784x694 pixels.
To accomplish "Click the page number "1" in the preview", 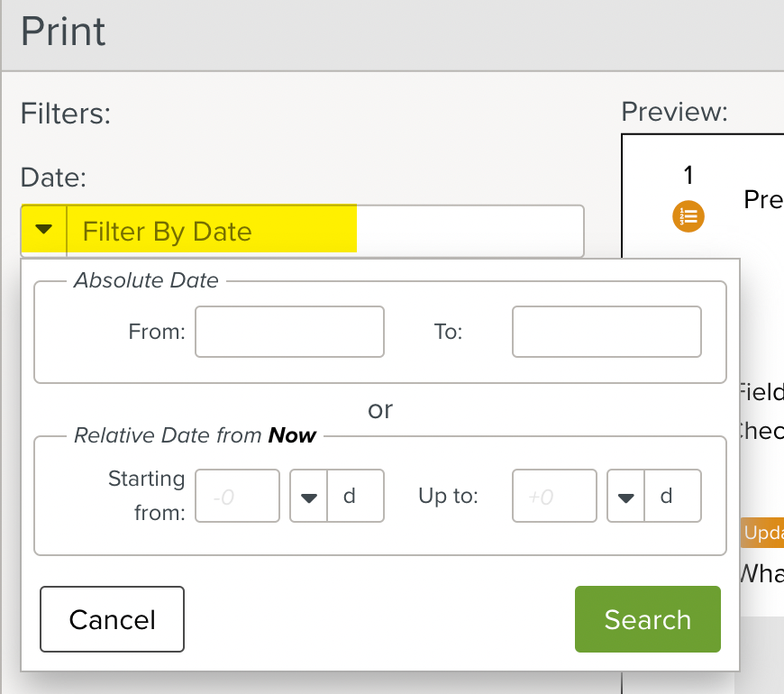I will [x=688, y=177].
